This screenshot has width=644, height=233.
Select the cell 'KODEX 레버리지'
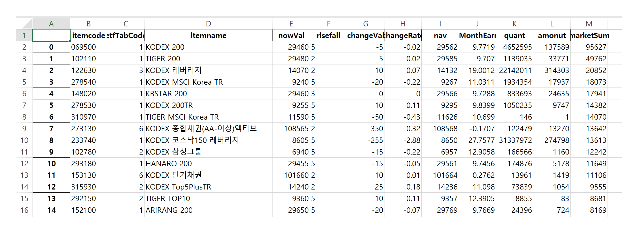[208, 70]
